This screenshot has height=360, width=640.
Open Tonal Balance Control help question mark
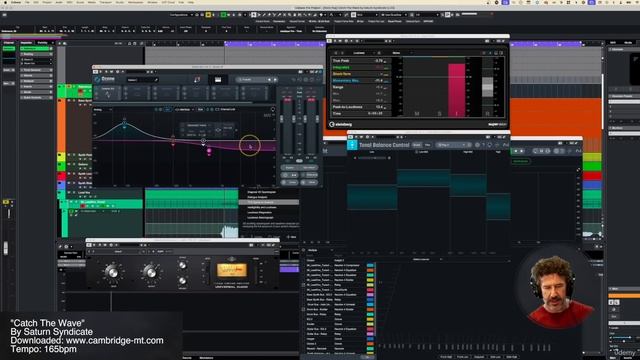pyautogui.click(x=483, y=145)
